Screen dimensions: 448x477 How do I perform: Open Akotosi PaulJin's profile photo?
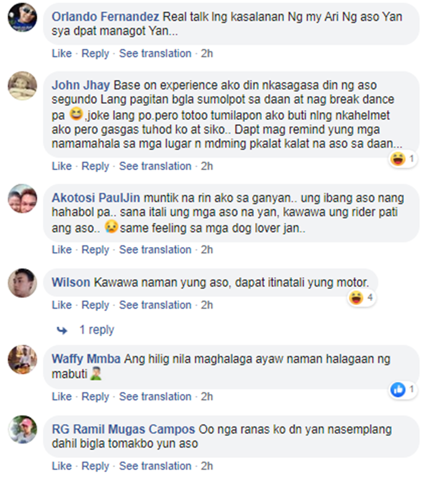click(22, 199)
